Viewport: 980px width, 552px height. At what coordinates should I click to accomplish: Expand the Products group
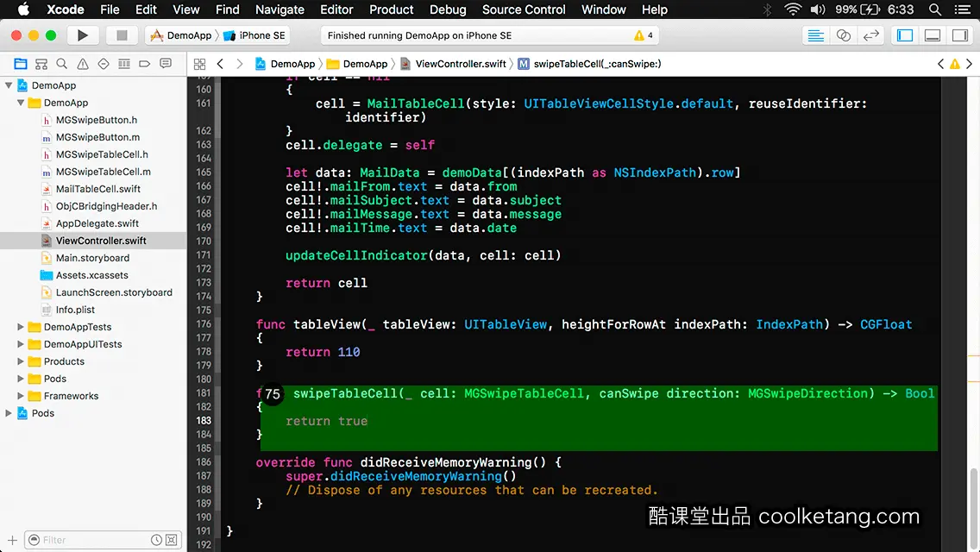21,361
